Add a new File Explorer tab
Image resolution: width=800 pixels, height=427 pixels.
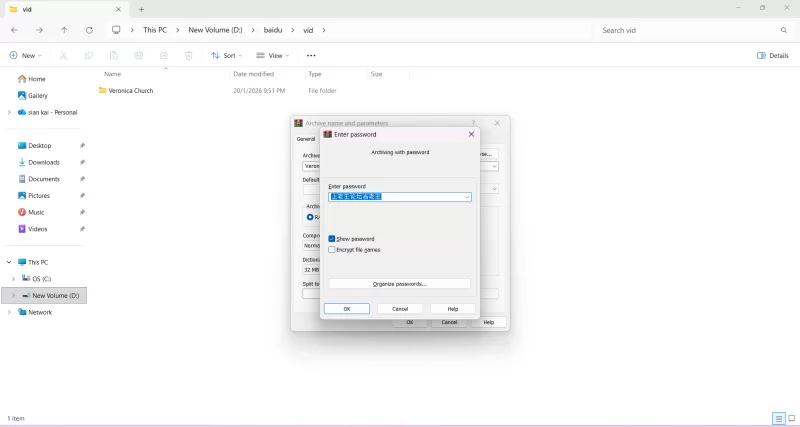click(x=141, y=9)
